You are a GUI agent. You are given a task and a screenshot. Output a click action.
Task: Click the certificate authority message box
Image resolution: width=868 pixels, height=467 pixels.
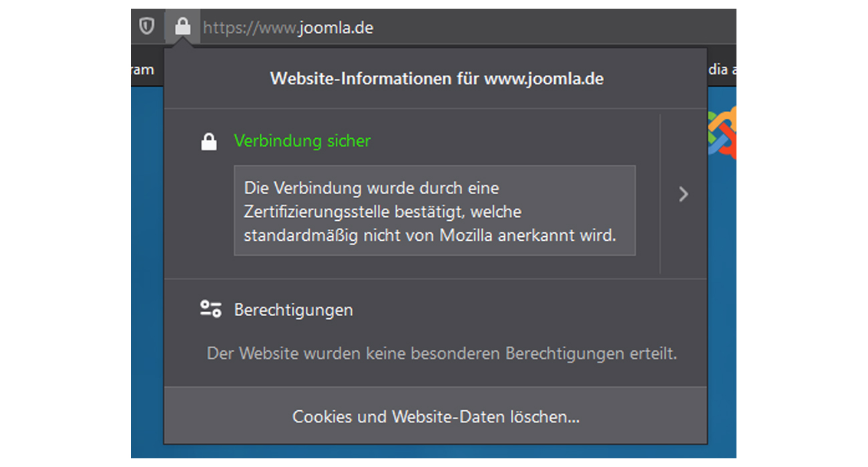[434, 211]
